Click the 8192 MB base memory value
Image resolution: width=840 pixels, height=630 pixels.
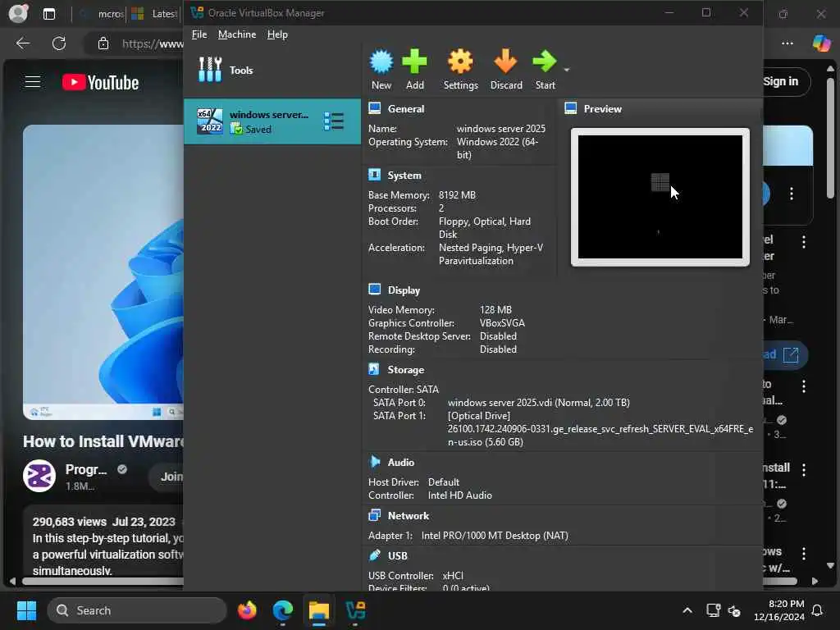(x=457, y=195)
